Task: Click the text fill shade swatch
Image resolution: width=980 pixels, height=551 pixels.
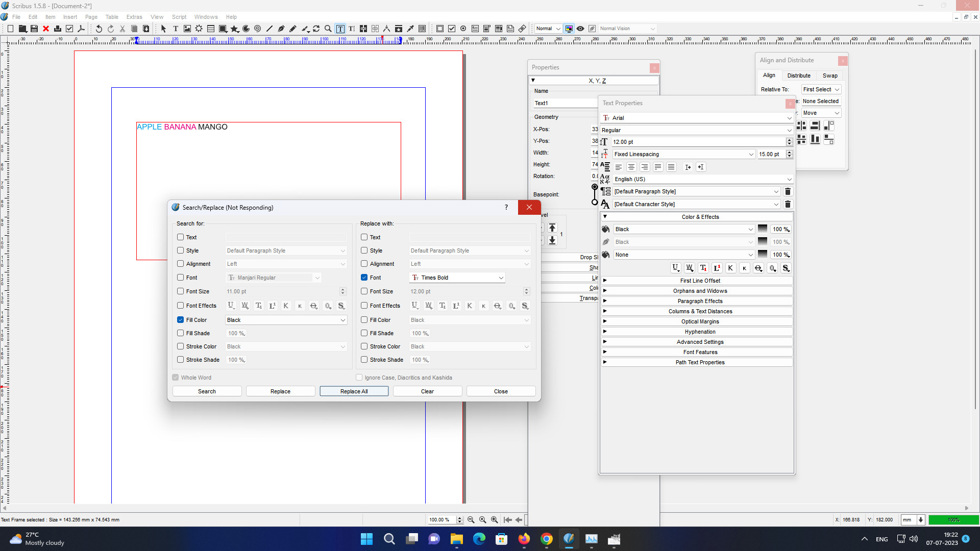Action: 763,229
